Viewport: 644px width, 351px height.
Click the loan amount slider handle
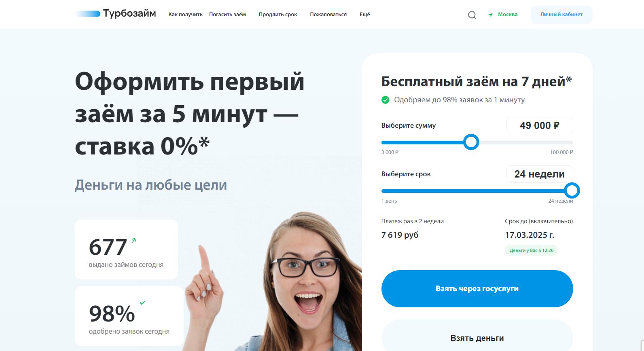pyautogui.click(x=471, y=142)
